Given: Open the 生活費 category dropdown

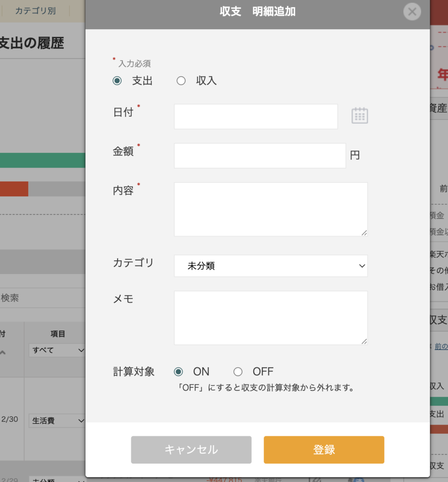Looking at the screenshot, I should [x=57, y=420].
